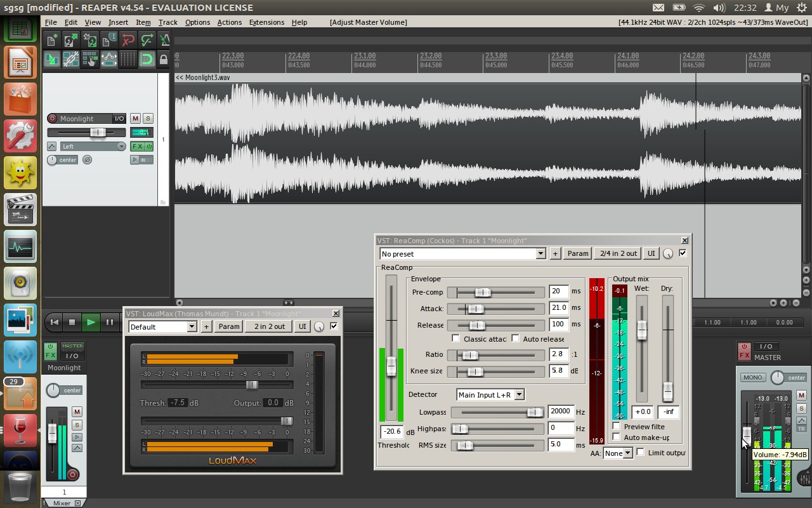Click the green Redo toolbar icon

(x=147, y=40)
